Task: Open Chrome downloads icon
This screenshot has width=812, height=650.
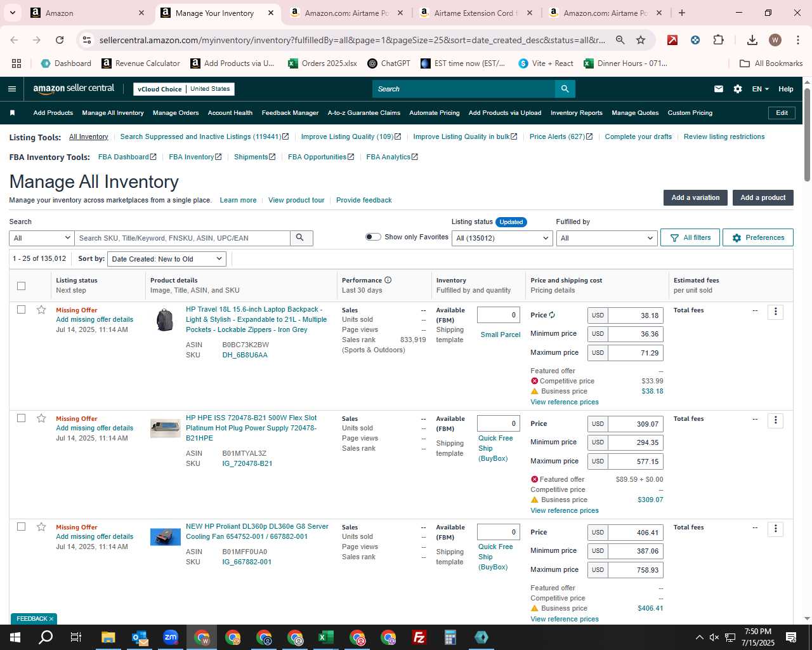Action: pyautogui.click(x=752, y=40)
